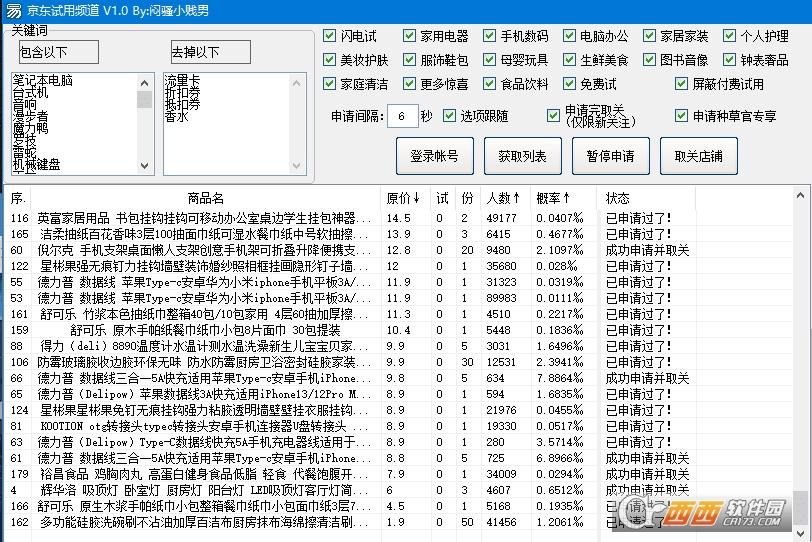The width and height of the screenshot is (812, 542).
Task: Toggle the 生鲜美食 checkbox
Action: pyautogui.click(x=569, y=60)
